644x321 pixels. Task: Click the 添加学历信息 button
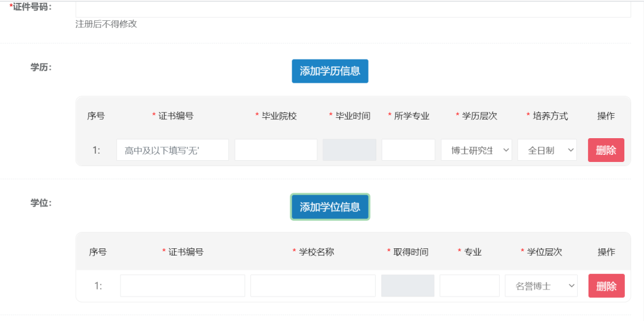point(330,71)
